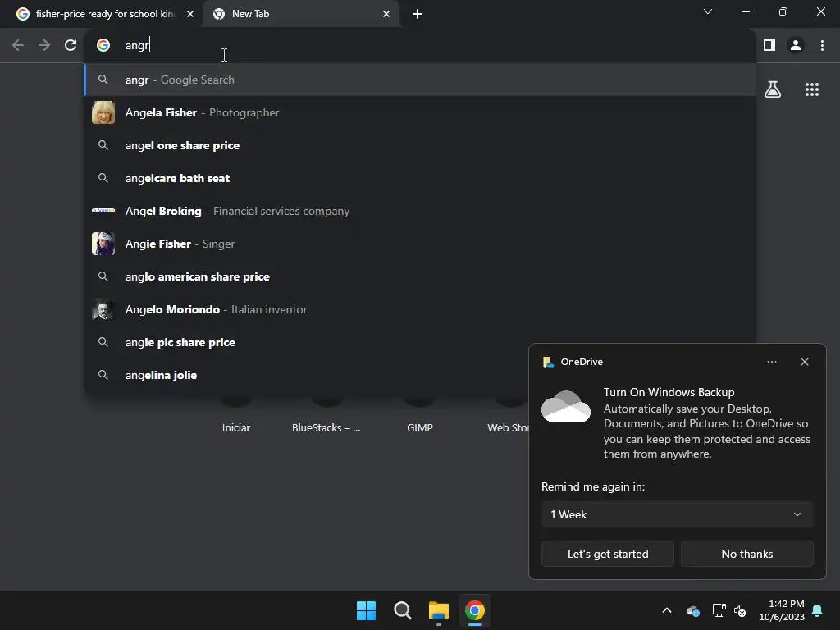Click the Chrome taskbar icon

click(x=475, y=610)
